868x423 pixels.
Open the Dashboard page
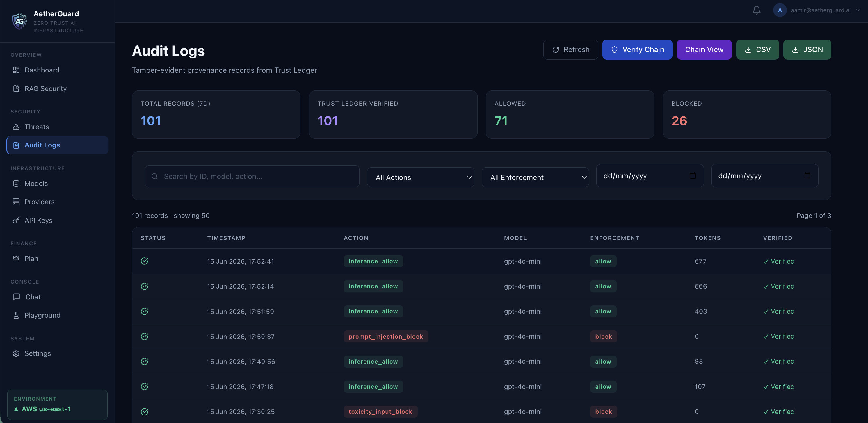pyautogui.click(x=57, y=70)
